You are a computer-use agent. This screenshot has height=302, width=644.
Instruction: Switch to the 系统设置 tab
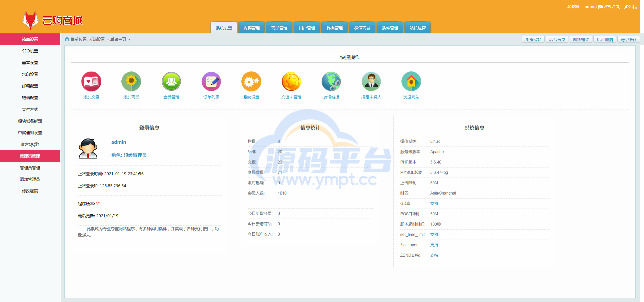pos(224,28)
